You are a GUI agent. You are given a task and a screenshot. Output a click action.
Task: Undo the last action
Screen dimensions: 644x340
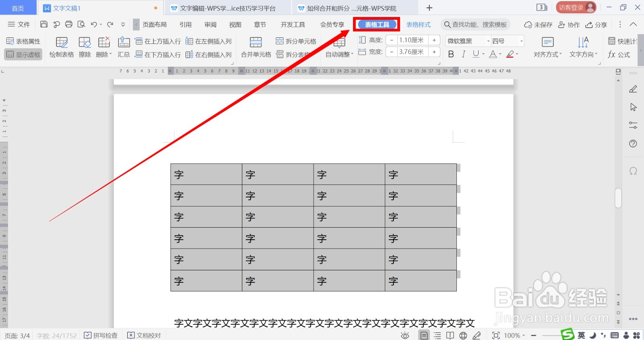[94, 25]
